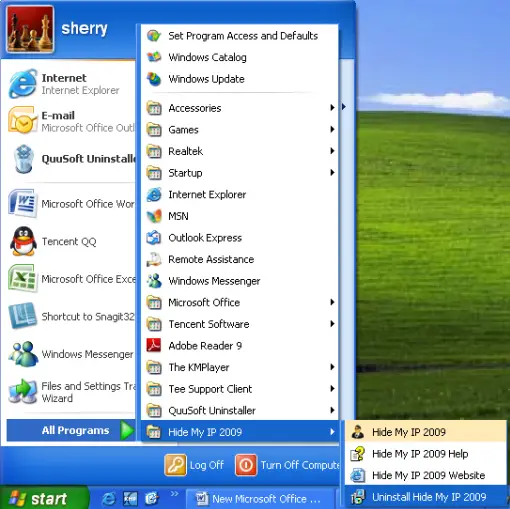The image size is (510, 509).
Task: Open Tencent QQ penguin icon
Action: [x=23, y=241]
